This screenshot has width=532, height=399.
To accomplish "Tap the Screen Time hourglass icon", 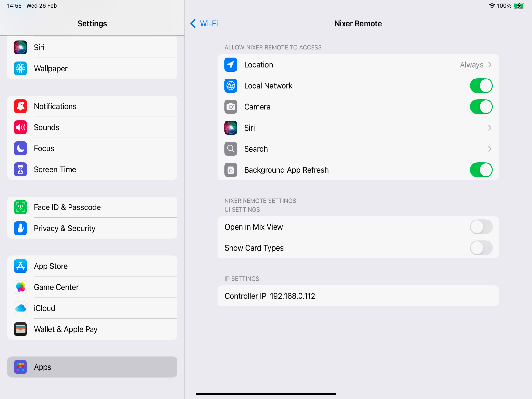I will [x=20, y=169].
